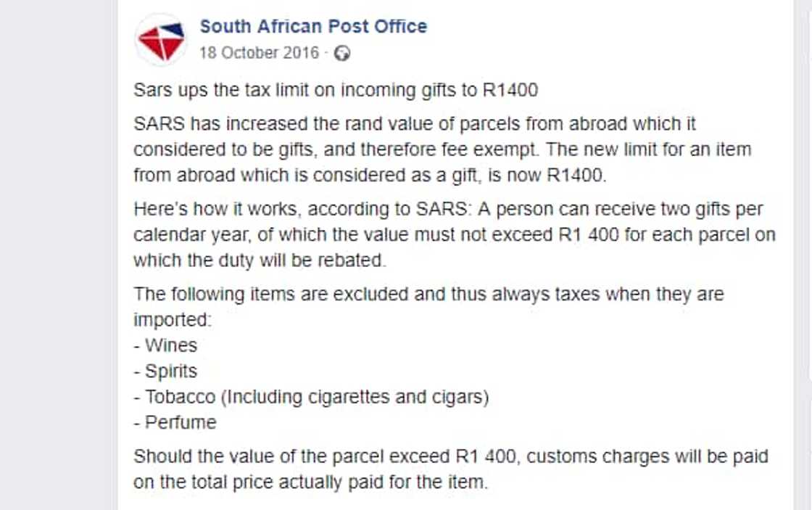
Task: Select the Spirits list item
Action: [170, 371]
